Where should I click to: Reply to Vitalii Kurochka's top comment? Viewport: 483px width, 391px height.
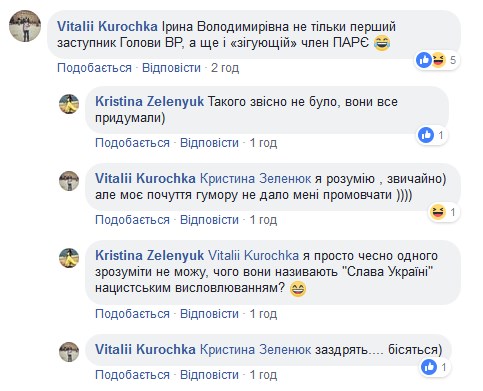(x=171, y=68)
